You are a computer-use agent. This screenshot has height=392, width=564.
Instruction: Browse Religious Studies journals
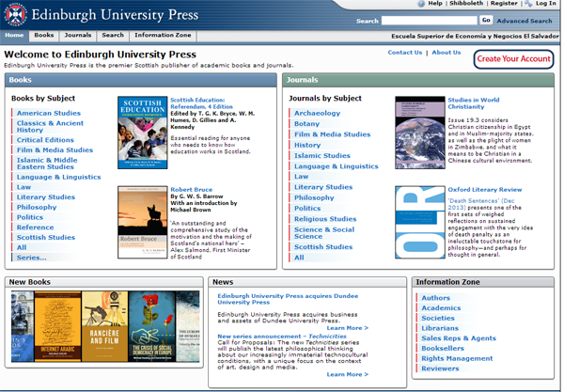pos(325,219)
